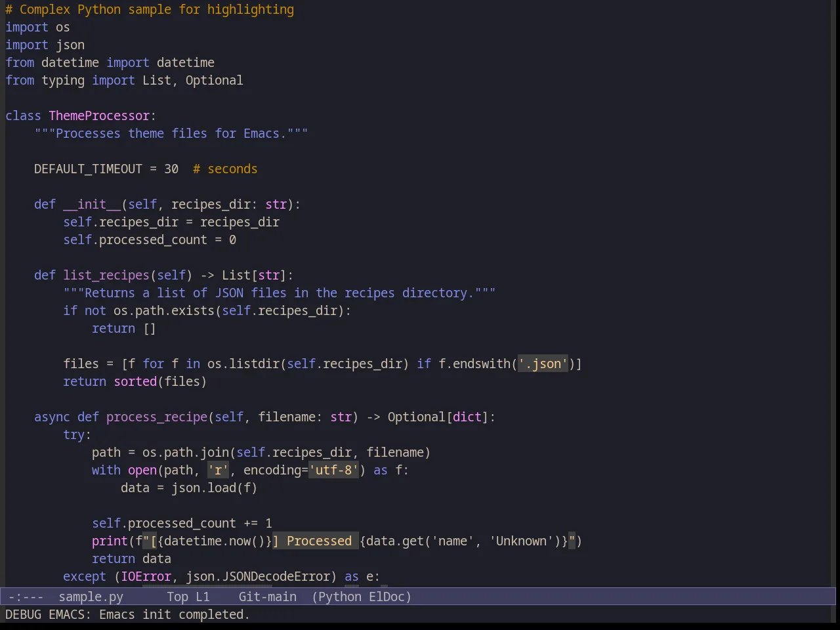The image size is (840, 630).
Task: Click 'Optional[dict]' return type annotation
Action: coord(438,417)
